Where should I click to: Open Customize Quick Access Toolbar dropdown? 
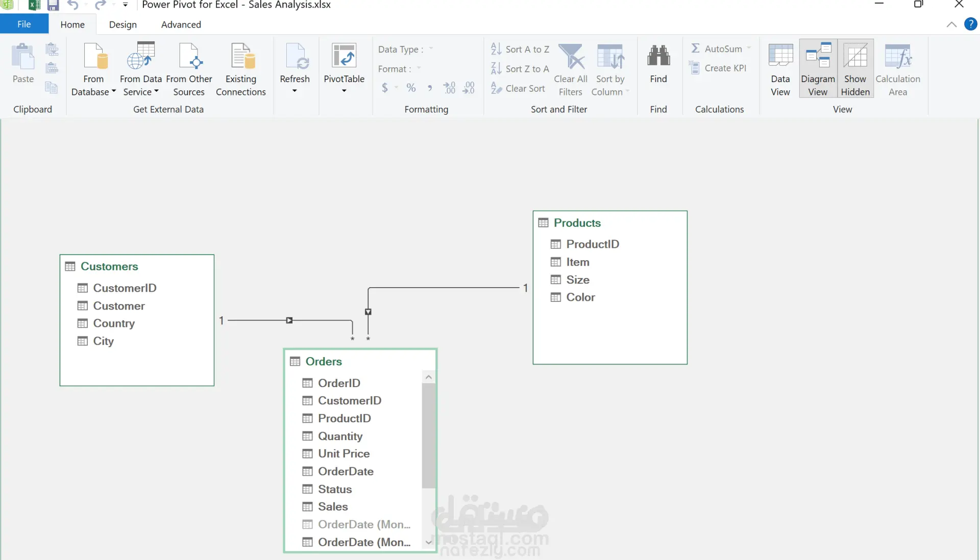[125, 5]
